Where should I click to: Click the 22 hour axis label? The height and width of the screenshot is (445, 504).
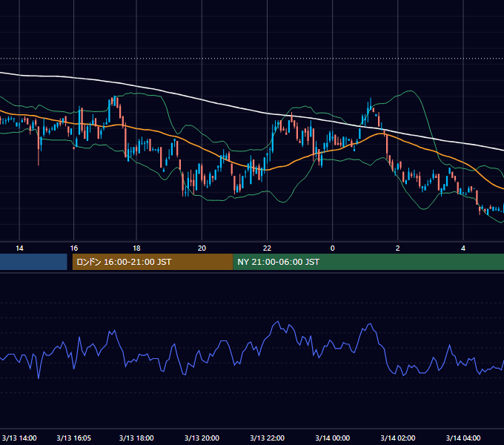tap(267, 248)
